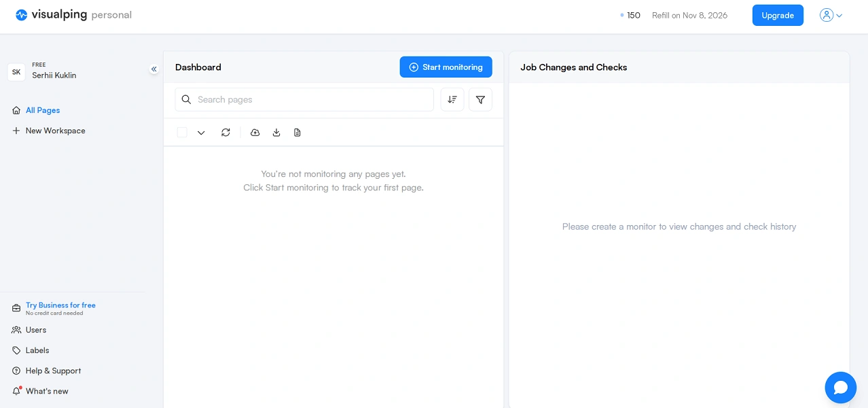Open Try Business for free link
The width and height of the screenshot is (868, 408).
(60, 305)
